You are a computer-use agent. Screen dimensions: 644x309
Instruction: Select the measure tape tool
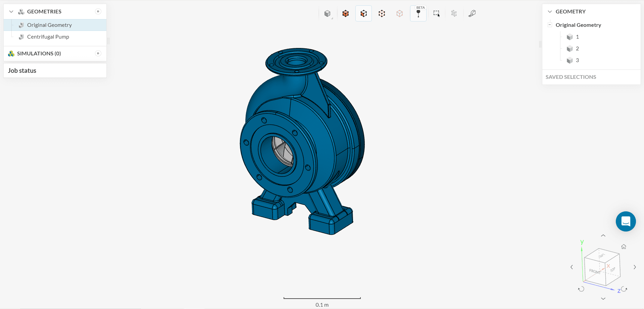(472, 14)
